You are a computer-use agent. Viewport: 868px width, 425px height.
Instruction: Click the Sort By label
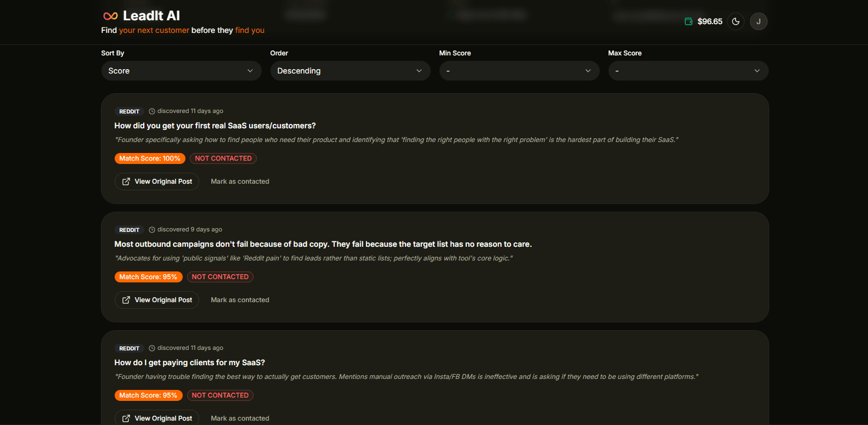[x=112, y=53]
